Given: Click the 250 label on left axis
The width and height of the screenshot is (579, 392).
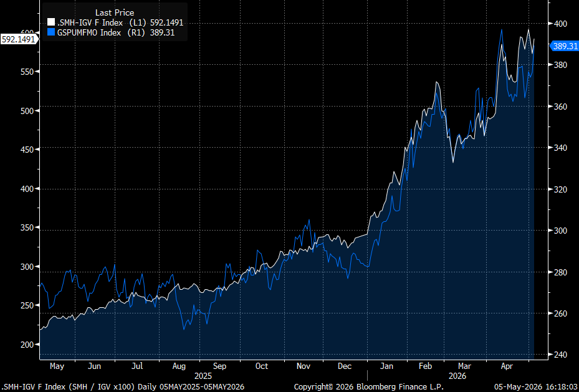Looking at the screenshot, I should coord(27,305).
